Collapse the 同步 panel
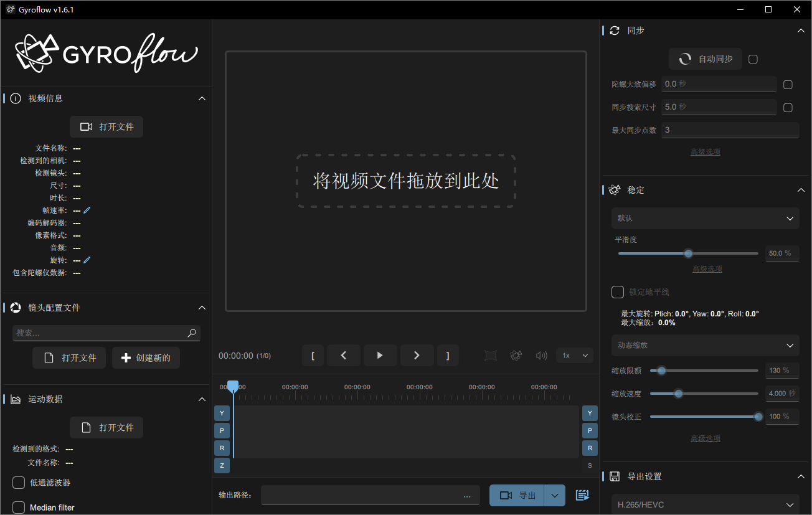This screenshot has width=812, height=515. 801,30
